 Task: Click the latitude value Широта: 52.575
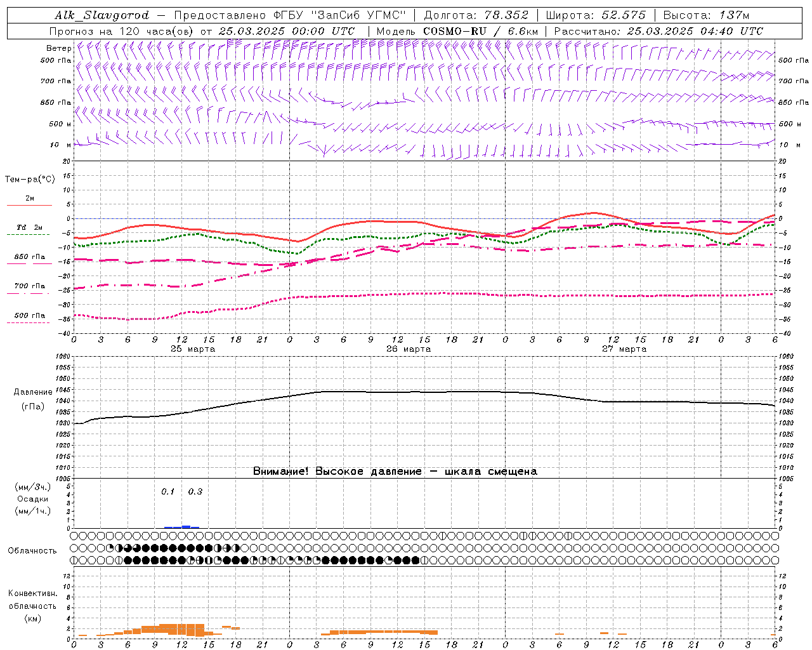(x=596, y=15)
